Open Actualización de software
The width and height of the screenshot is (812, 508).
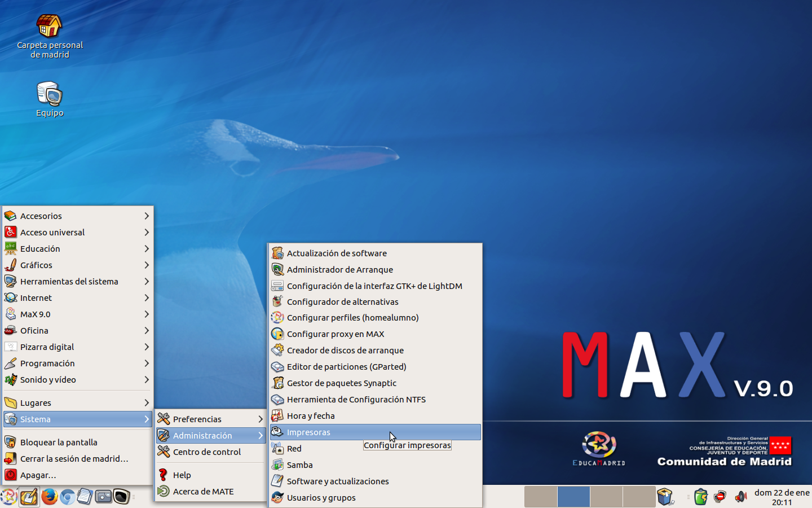376,253
